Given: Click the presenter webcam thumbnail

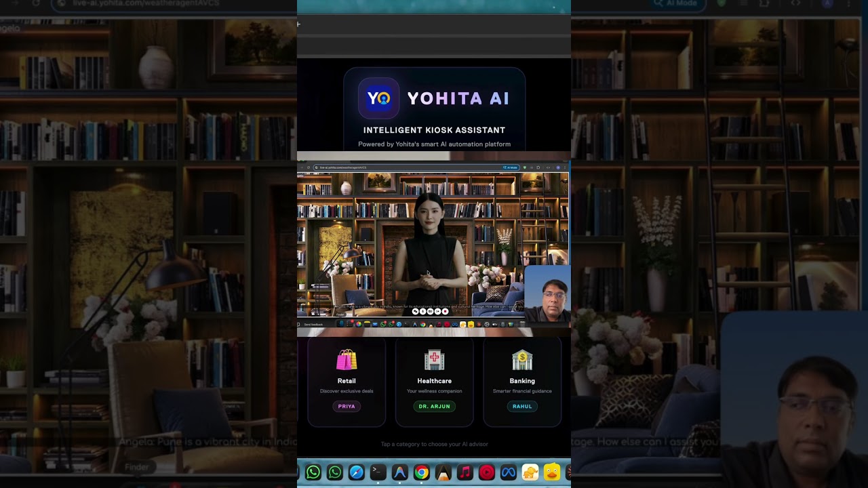Looking at the screenshot, I should [x=548, y=293].
